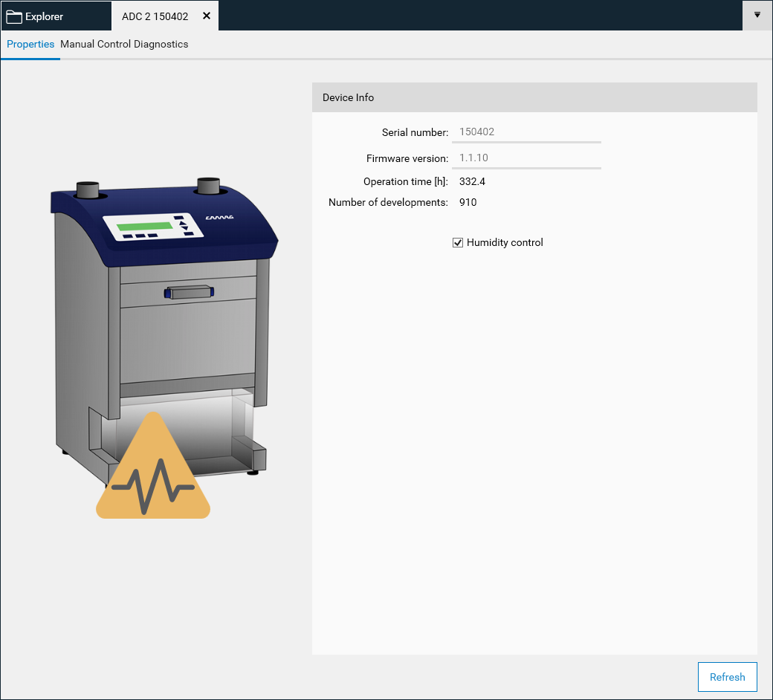Screen dimensions: 773x700
Task: Click the left top port of device
Action: pyautogui.click(x=88, y=189)
